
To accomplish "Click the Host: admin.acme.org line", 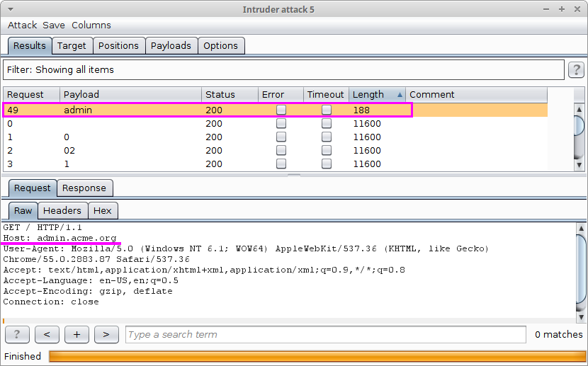I will [60, 239].
